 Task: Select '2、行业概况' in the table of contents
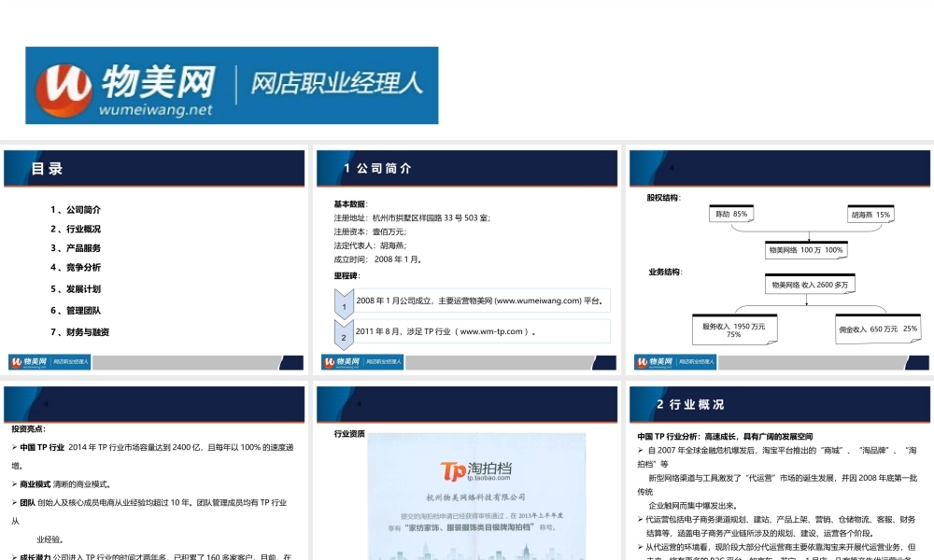(x=76, y=229)
